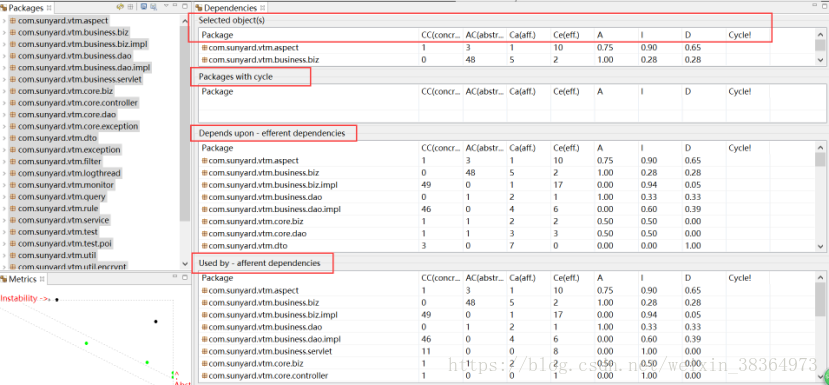Click business.biz.impl package icon in Depends upon table
Screen dimensions: 829x385
205,185
